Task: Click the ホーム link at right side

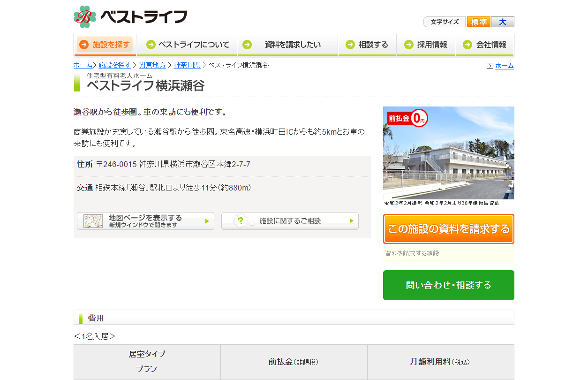Action: (505, 66)
